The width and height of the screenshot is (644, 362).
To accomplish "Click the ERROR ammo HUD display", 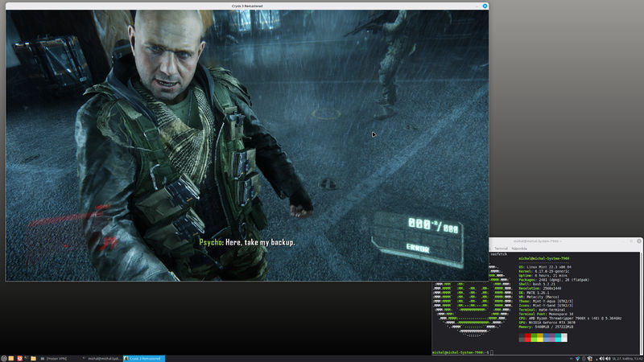I will (x=417, y=248).
